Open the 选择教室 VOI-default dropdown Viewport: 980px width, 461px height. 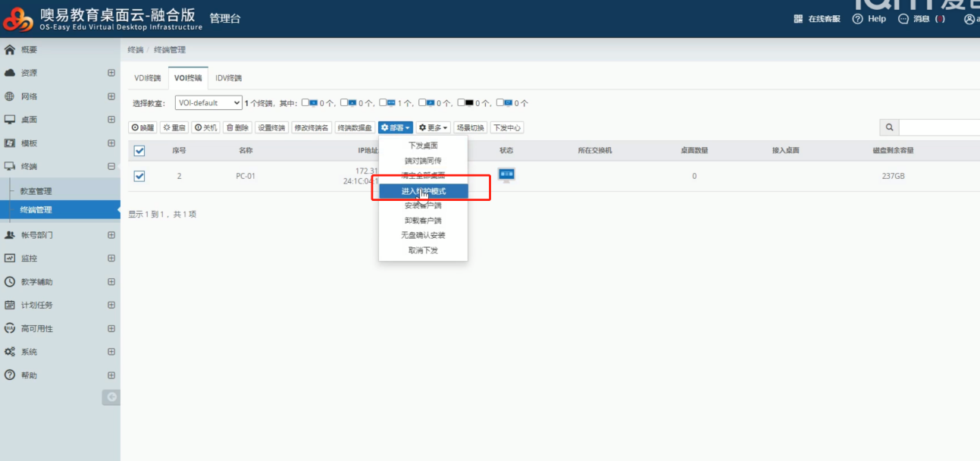pyautogui.click(x=208, y=102)
